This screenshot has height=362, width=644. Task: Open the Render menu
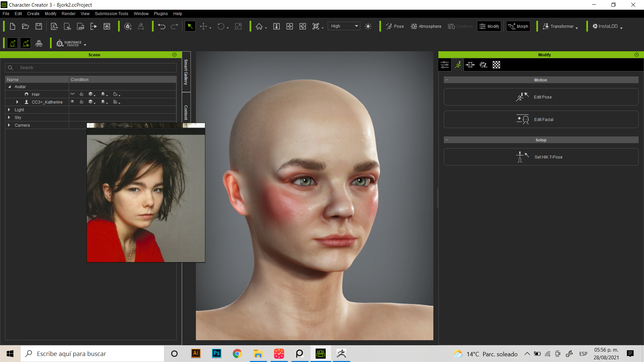[x=68, y=14]
